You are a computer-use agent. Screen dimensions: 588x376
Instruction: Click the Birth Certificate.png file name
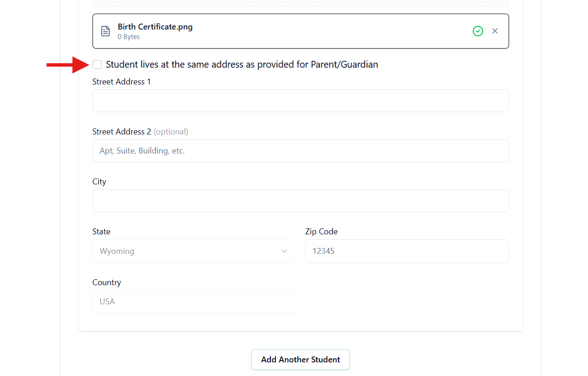[x=155, y=27]
